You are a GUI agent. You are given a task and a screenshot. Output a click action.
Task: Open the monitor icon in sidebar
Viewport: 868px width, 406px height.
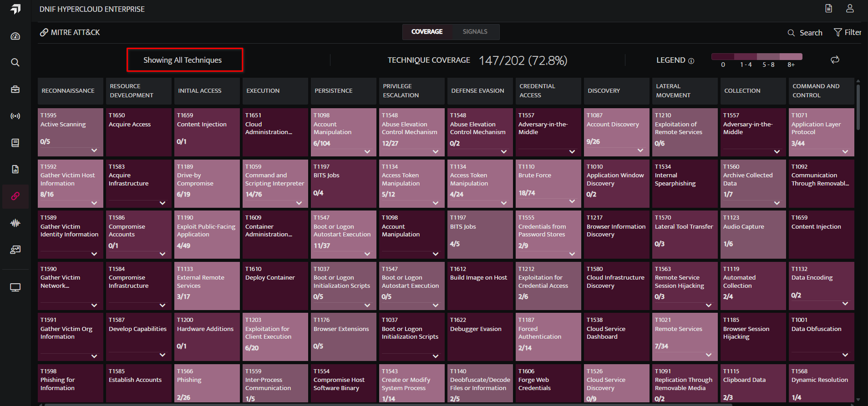(15, 287)
